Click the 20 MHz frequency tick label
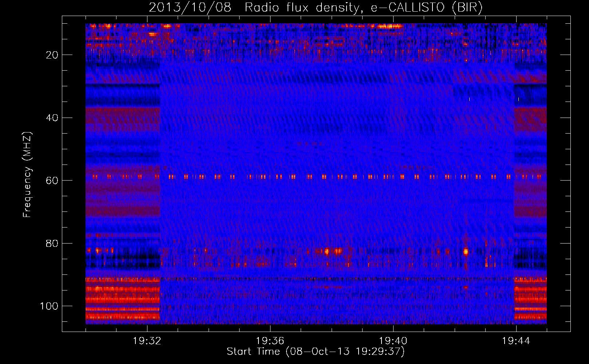 click(52, 55)
